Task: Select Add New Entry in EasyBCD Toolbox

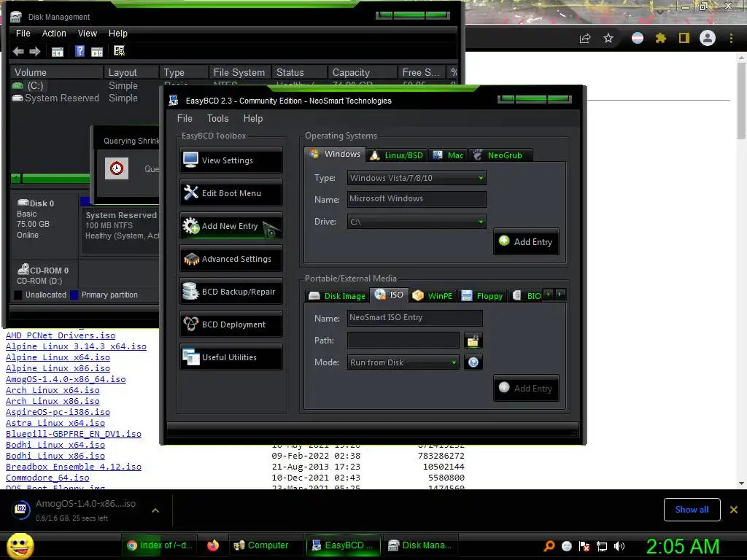Action: pos(231,226)
